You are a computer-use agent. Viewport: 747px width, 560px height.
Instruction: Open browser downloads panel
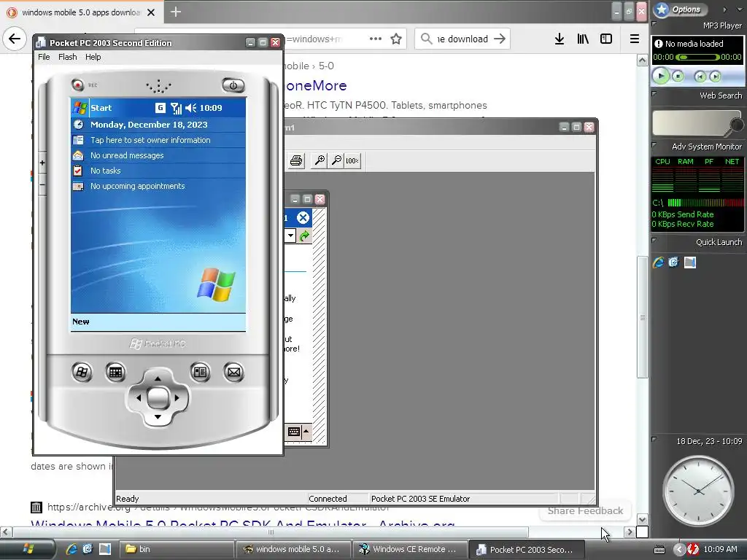pyautogui.click(x=560, y=39)
